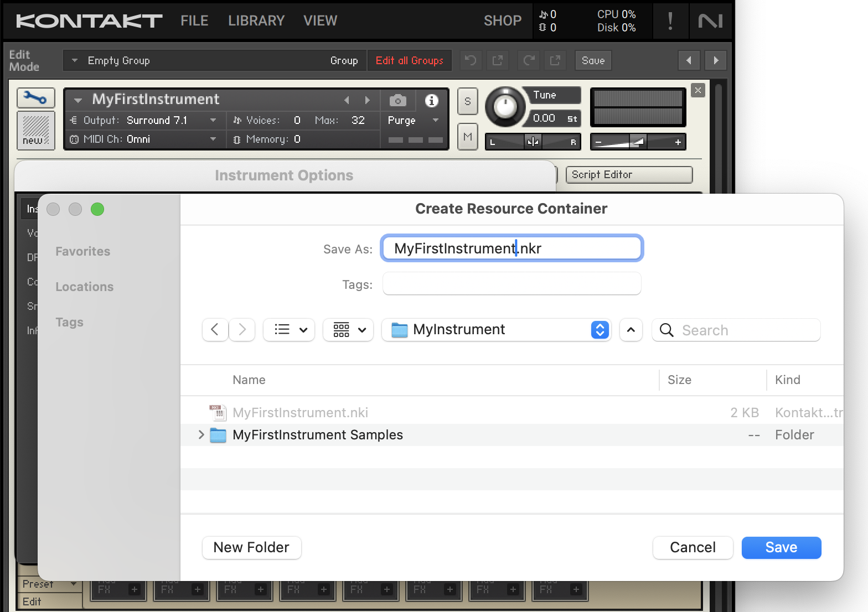Click the Max voices value 32
The image size is (868, 612).
358,120
